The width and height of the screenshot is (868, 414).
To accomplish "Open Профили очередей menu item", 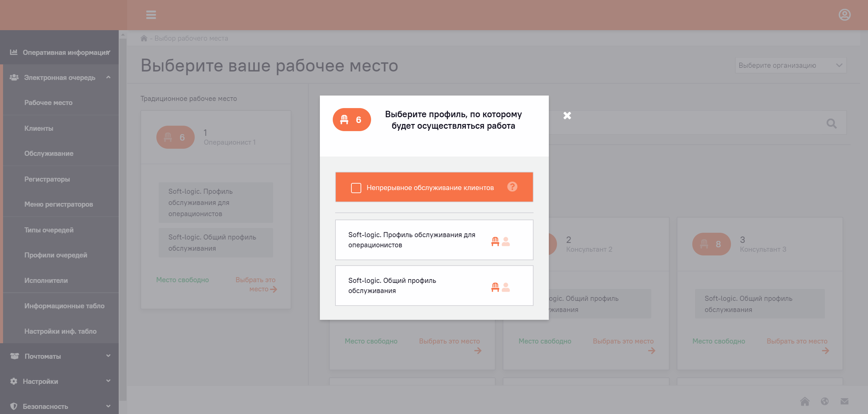I will 56,255.
